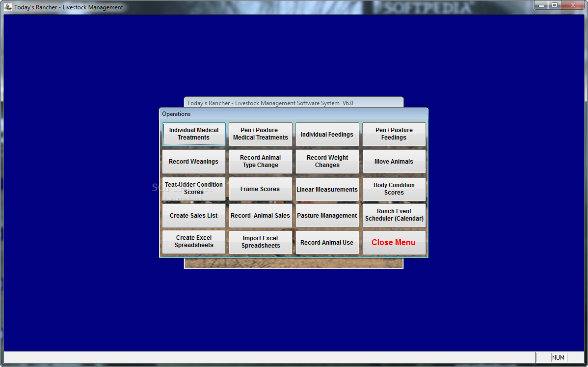Select Record Weanings
The height and width of the screenshot is (367, 588).
pyautogui.click(x=193, y=161)
